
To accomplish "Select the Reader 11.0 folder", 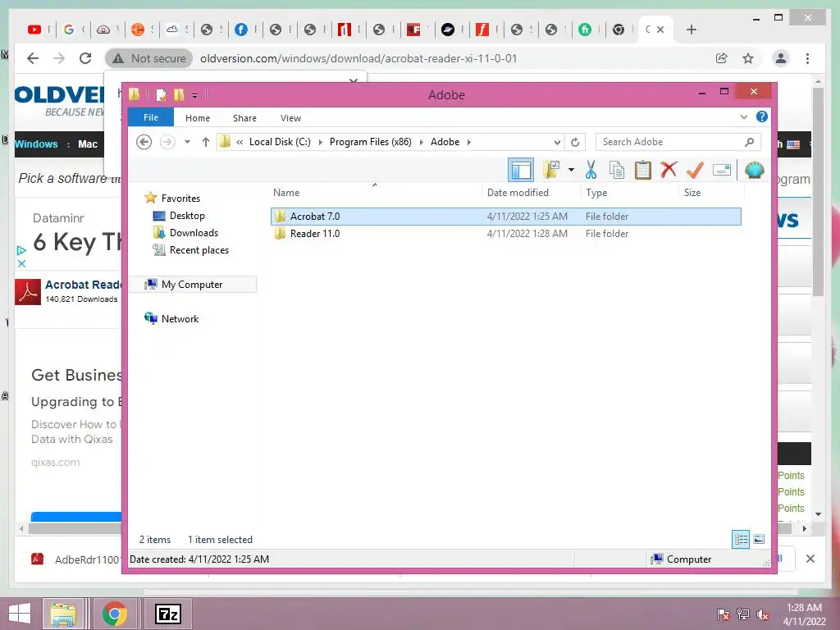I will pyautogui.click(x=505, y=234).
